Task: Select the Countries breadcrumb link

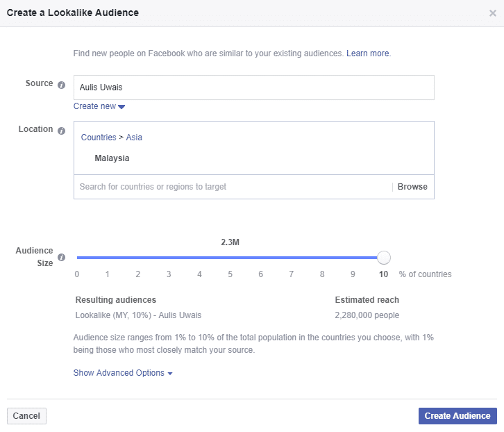Action: point(99,138)
